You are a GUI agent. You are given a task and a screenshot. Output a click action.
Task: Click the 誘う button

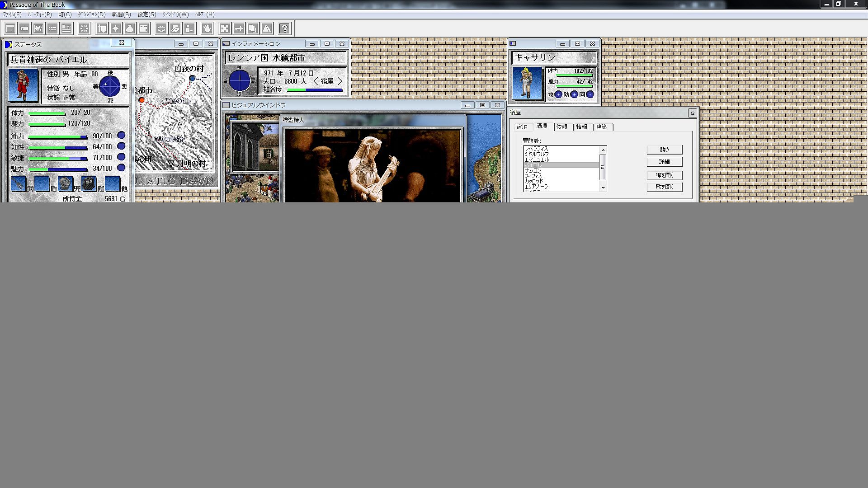tap(664, 150)
